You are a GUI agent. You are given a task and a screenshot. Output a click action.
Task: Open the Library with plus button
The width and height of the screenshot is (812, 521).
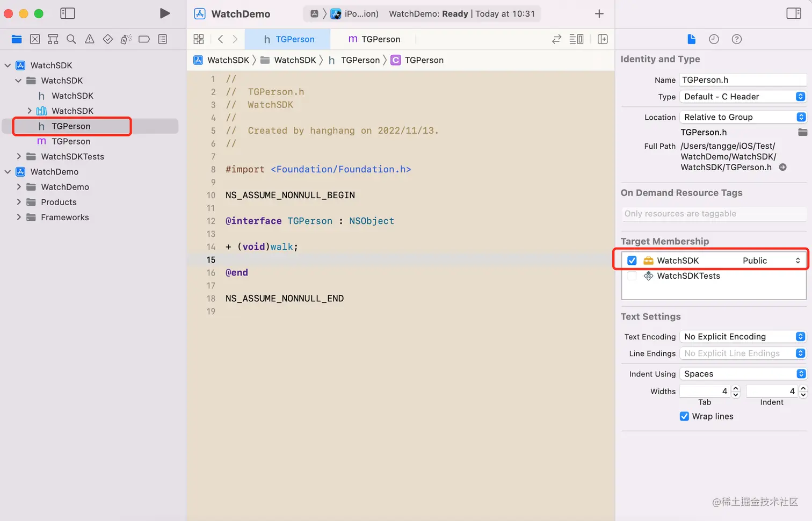click(599, 13)
